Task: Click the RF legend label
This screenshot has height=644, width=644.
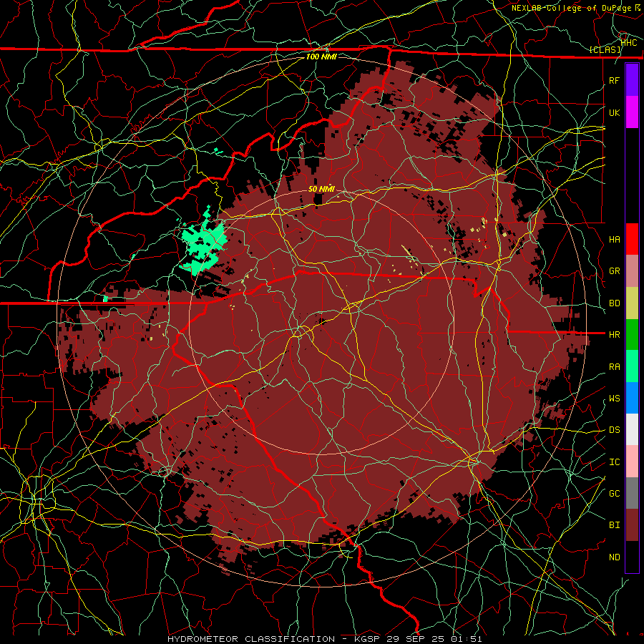Action: 614,80
